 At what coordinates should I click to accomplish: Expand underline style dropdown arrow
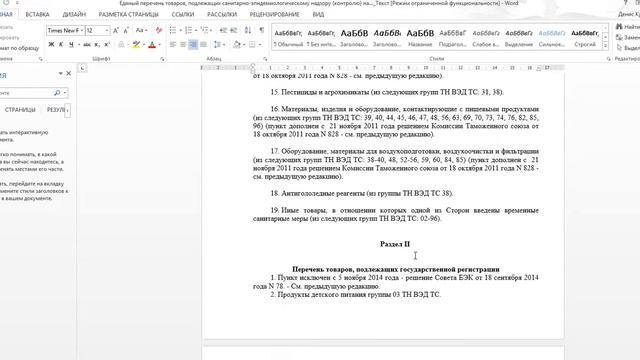pyautogui.click(x=78, y=44)
